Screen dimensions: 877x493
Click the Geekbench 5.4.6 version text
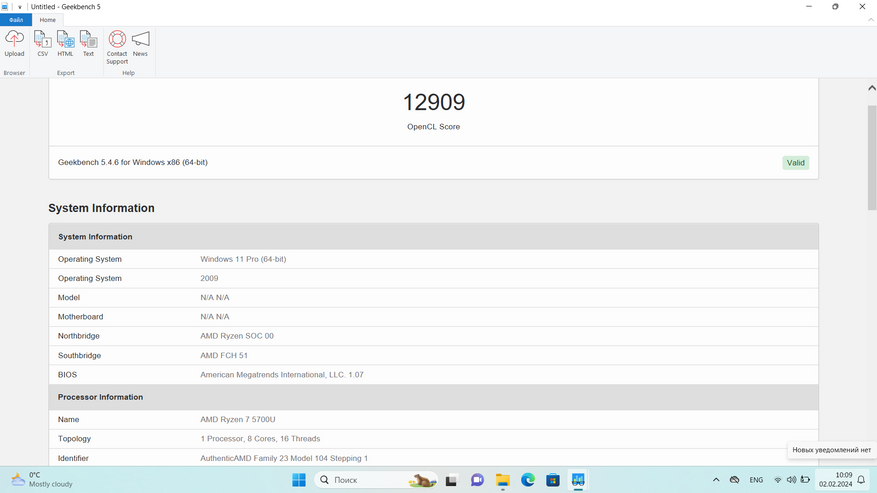(x=133, y=162)
